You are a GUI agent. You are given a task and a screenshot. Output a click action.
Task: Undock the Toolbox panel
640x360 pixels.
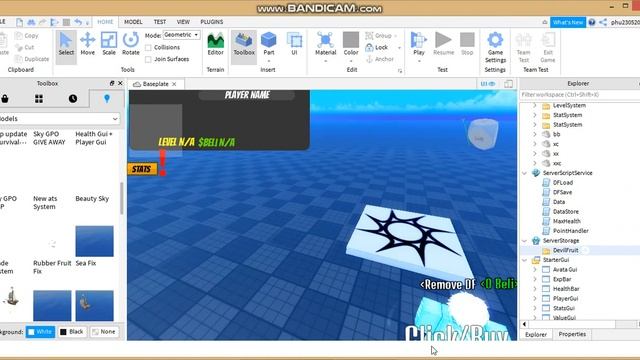coord(112,83)
